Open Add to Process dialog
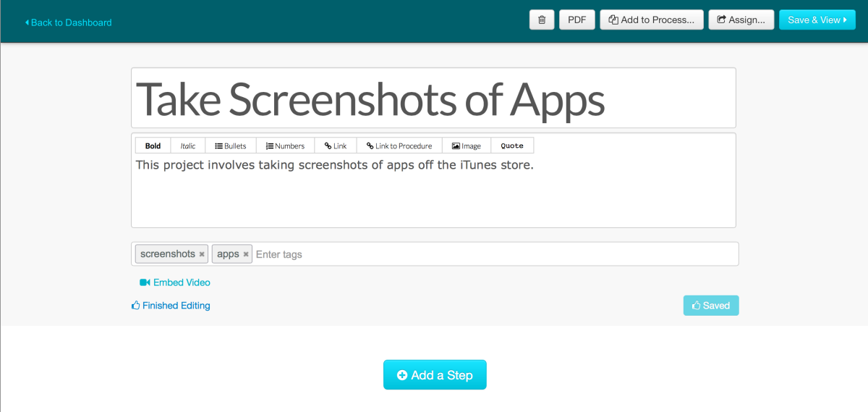This screenshot has height=412, width=868. point(652,20)
